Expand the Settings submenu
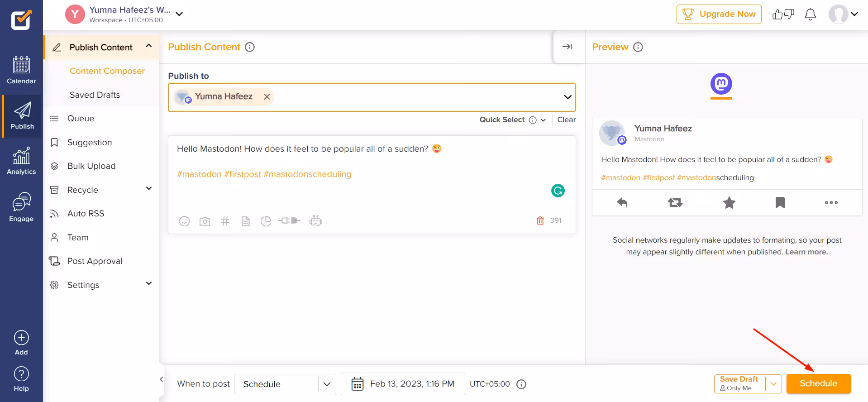Image resolution: width=868 pixels, height=402 pixels. [x=149, y=283]
